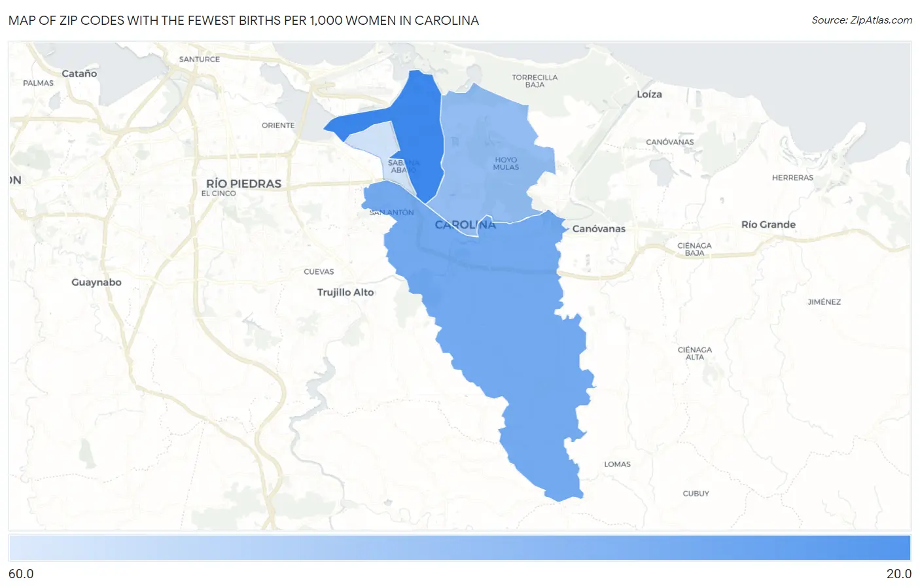Click the Cataño map label

pos(79,73)
